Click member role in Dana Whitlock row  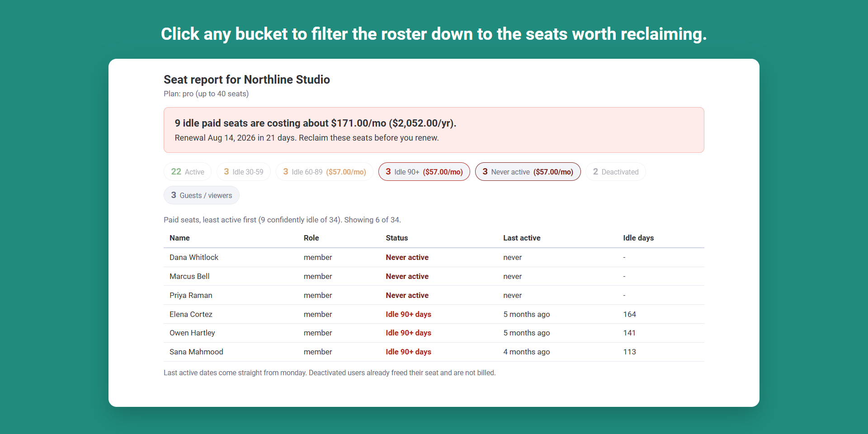(x=318, y=257)
